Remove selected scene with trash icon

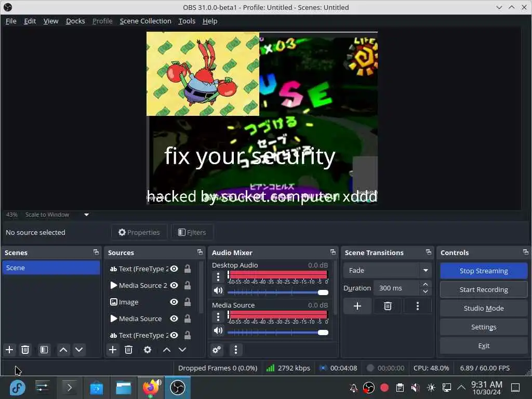pyautogui.click(x=25, y=350)
